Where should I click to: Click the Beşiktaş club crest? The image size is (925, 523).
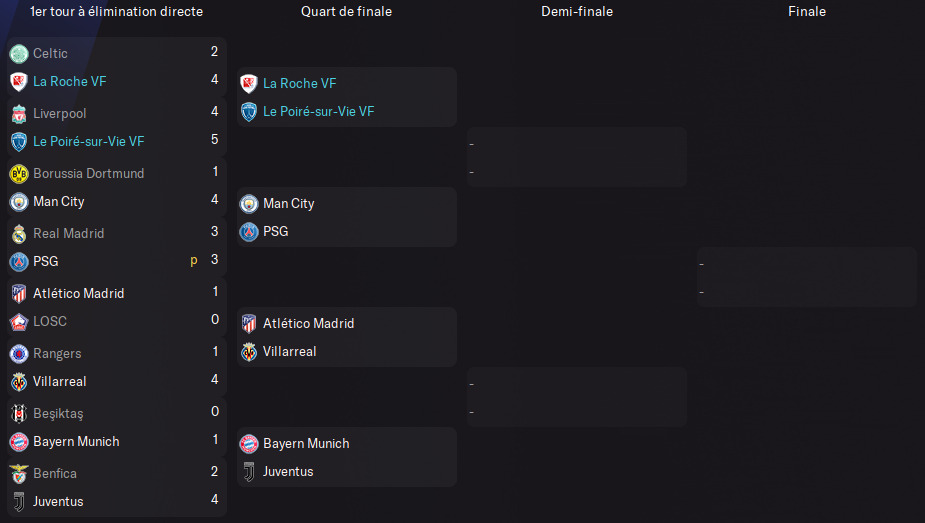point(18,413)
